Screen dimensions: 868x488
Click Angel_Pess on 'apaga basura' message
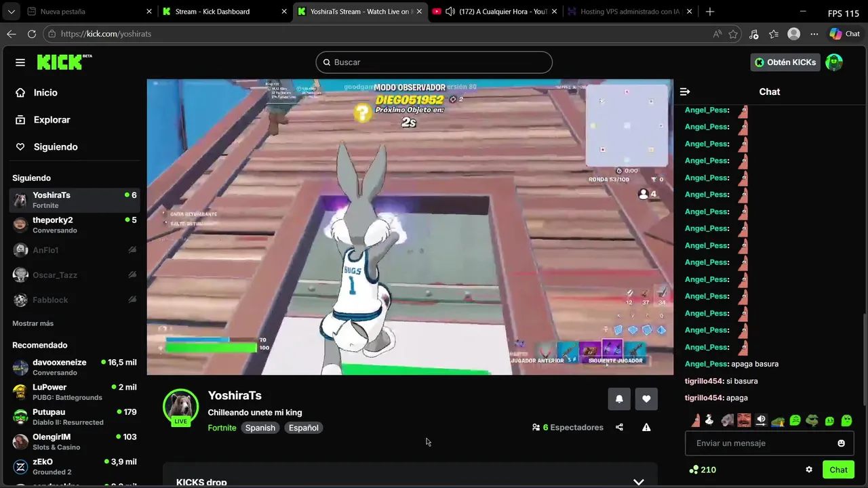click(706, 364)
